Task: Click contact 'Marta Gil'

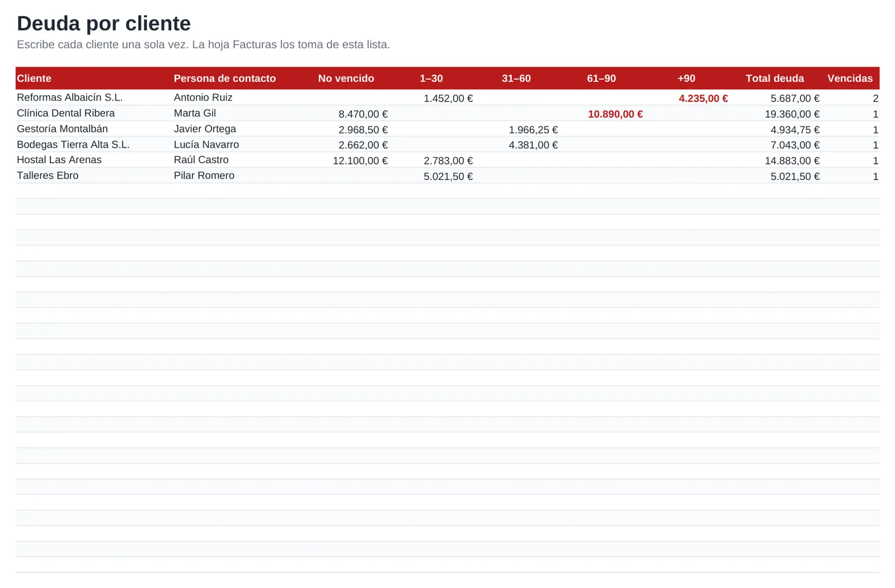Action: click(x=195, y=113)
